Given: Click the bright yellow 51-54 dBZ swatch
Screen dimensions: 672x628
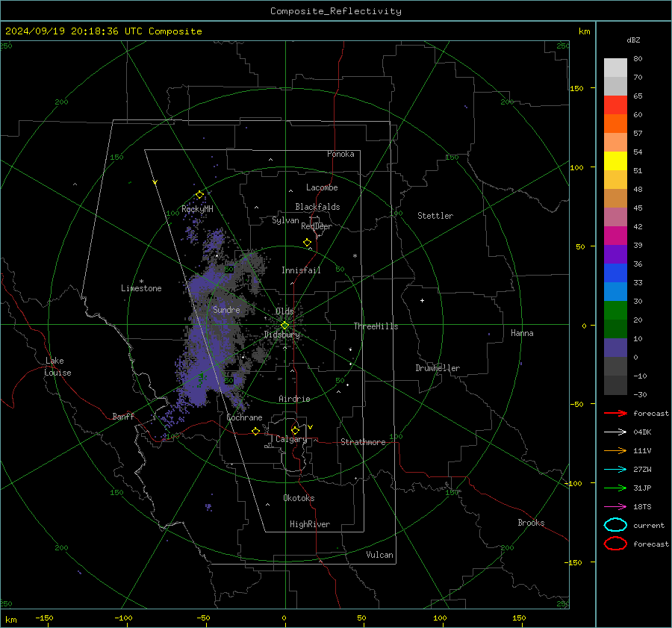Looking at the screenshot, I should pyautogui.click(x=615, y=161).
